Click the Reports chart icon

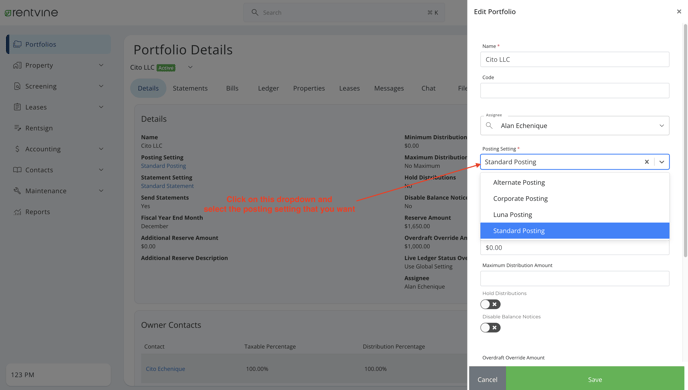coord(18,212)
